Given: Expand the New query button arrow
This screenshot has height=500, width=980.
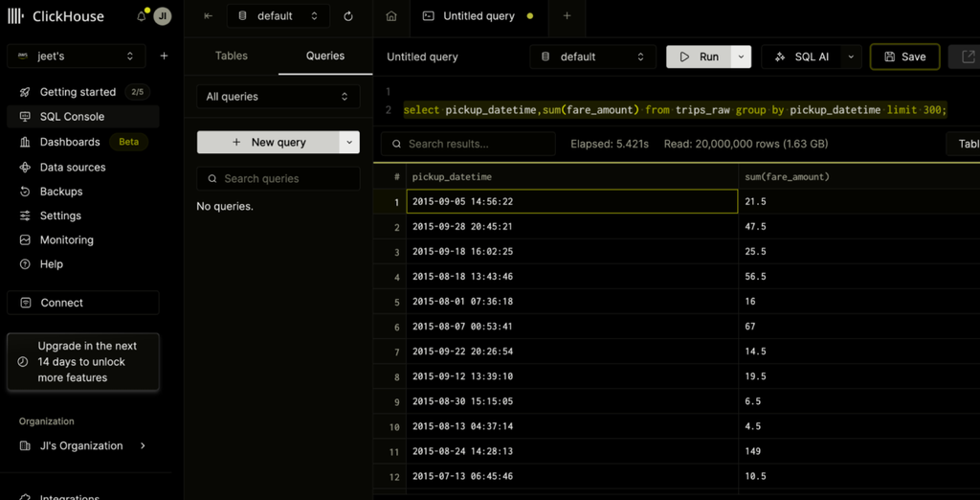Looking at the screenshot, I should point(349,142).
